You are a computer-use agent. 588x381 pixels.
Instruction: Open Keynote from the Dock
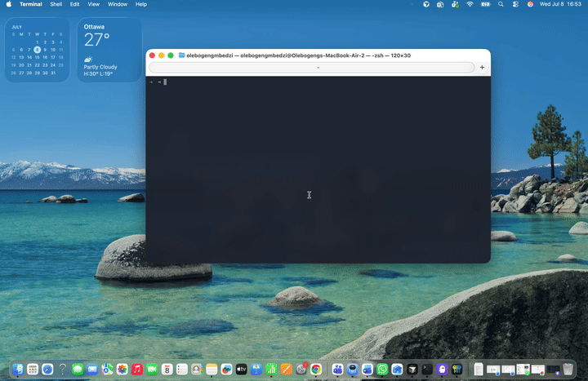(256, 370)
